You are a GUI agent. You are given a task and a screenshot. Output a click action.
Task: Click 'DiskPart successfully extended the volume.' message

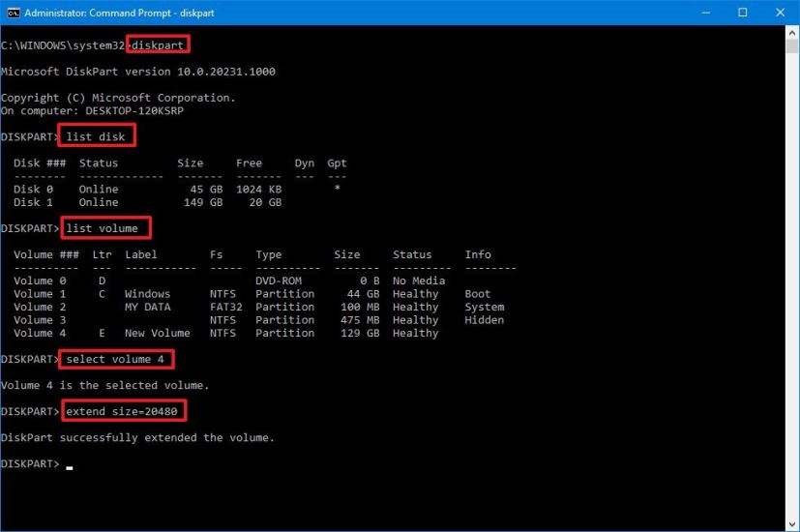click(137, 437)
